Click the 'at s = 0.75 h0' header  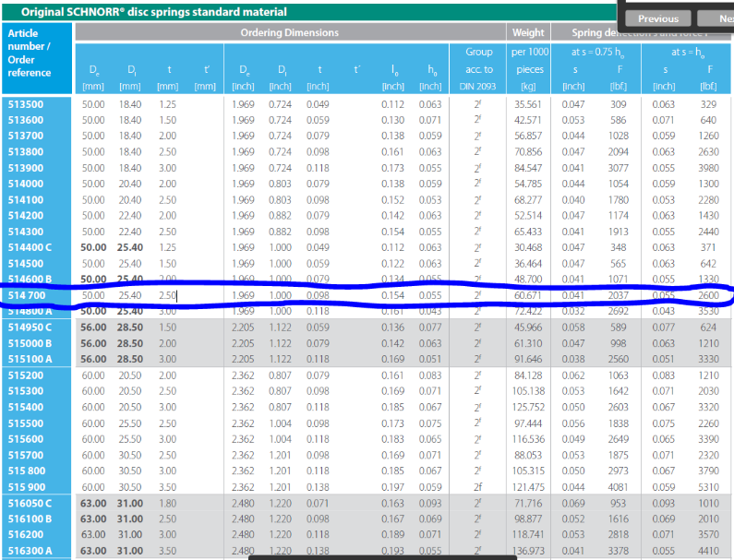pyautogui.click(x=597, y=53)
